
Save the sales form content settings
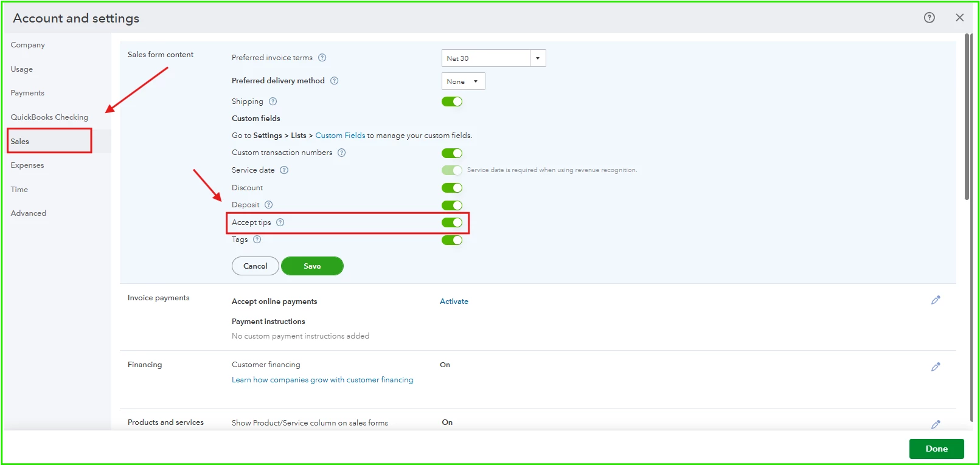(312, 266)
